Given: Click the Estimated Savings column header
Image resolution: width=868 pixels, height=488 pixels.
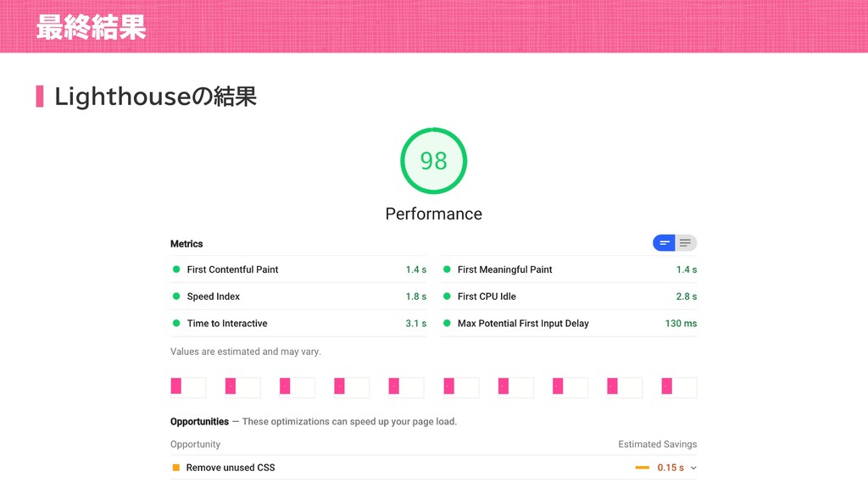Looking at the screenshot, I should tap(658, 444).
